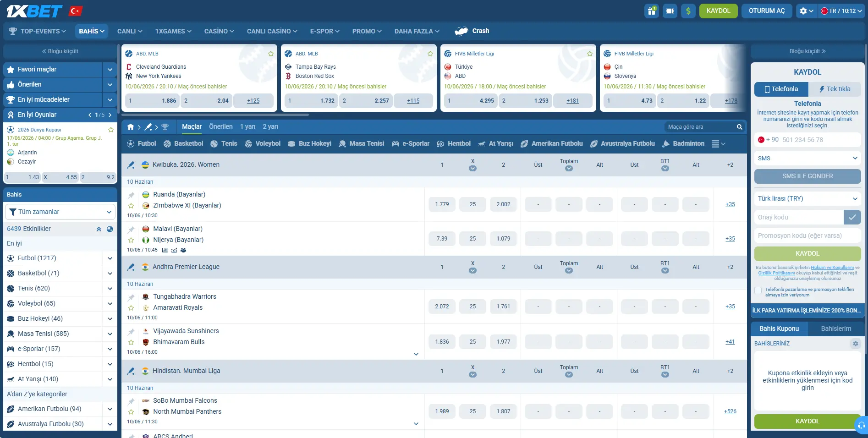868x438 pixels.
Task: Open the dollar payments icon in header
Action: point(688,11)
